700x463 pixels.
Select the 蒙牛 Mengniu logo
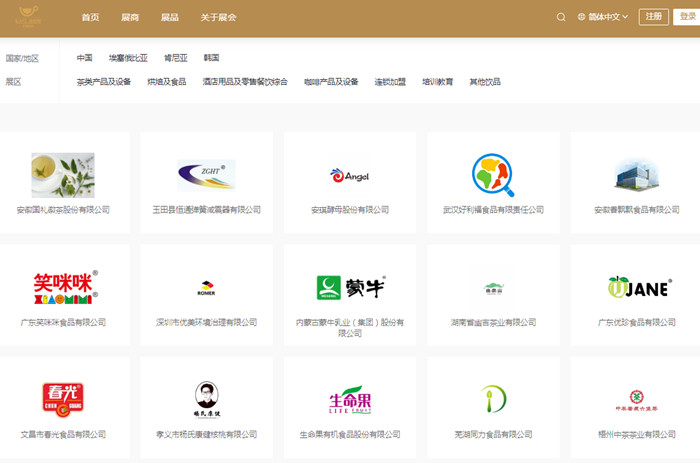(350, 288)
